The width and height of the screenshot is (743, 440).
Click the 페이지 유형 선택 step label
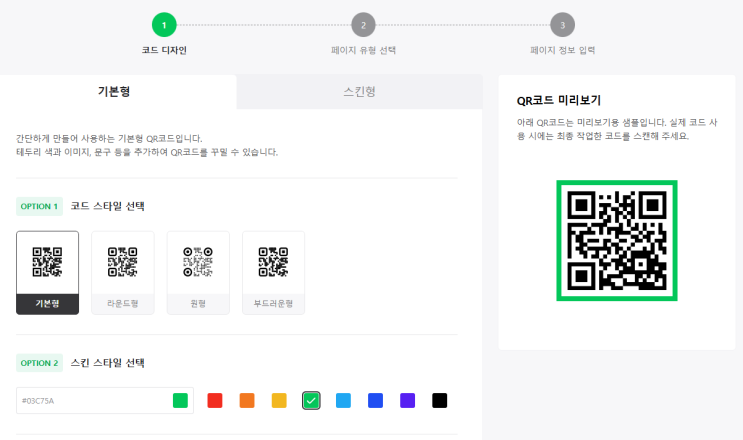pos(363,50)
